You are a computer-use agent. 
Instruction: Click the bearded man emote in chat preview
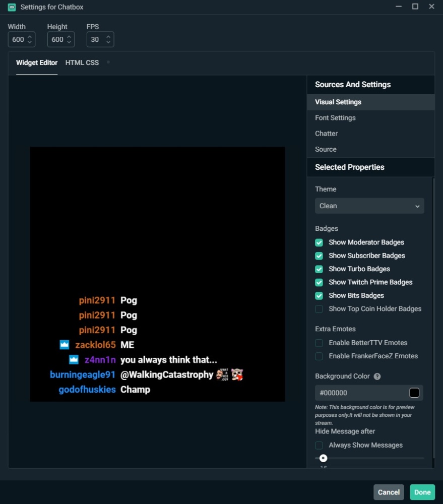click(x=222, y=374)
